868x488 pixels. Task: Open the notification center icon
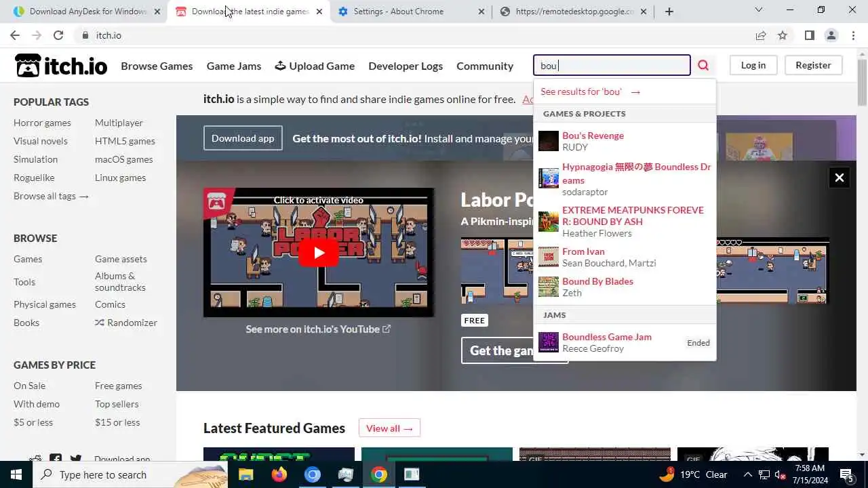tap(847, 474)
